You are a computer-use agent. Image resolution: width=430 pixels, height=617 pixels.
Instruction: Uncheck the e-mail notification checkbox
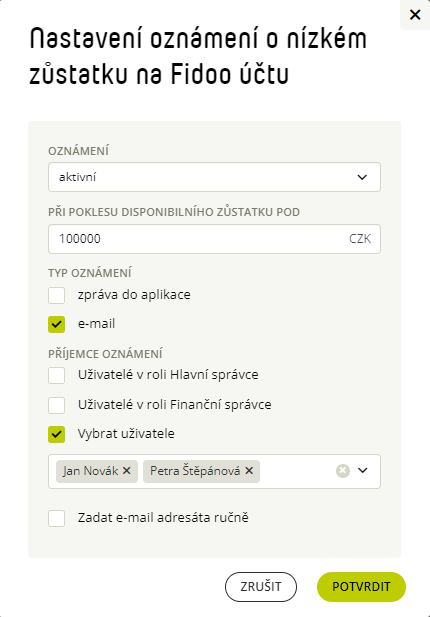(57, 325)
